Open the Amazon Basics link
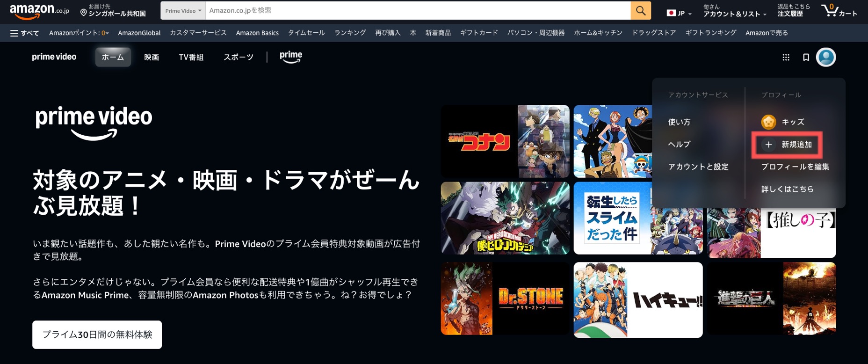The height and width of the screenshot is (364, 868). 257,33
